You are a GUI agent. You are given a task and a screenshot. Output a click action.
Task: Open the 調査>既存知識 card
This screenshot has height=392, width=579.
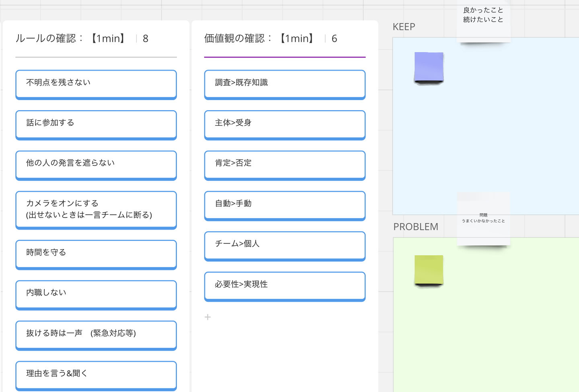tap(285, 84)
